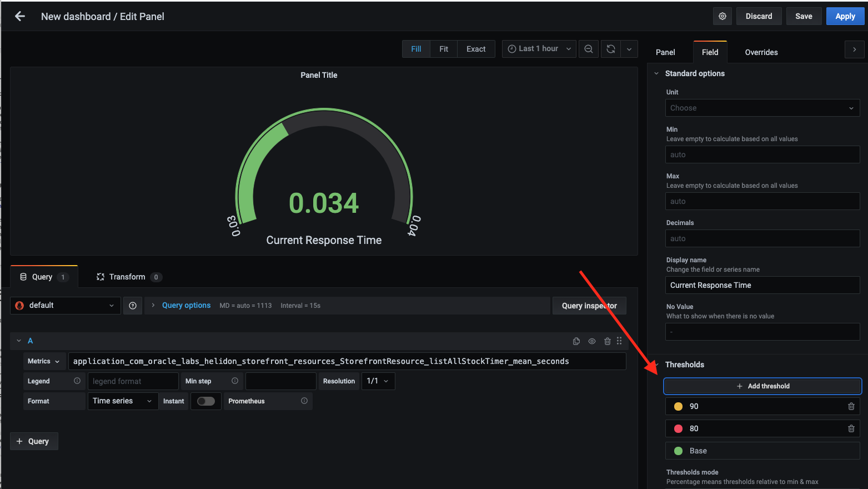The height and width of the screenshot is (489, 868).
Task: Select the Fill view mode
Action: [x=416, y=49]
